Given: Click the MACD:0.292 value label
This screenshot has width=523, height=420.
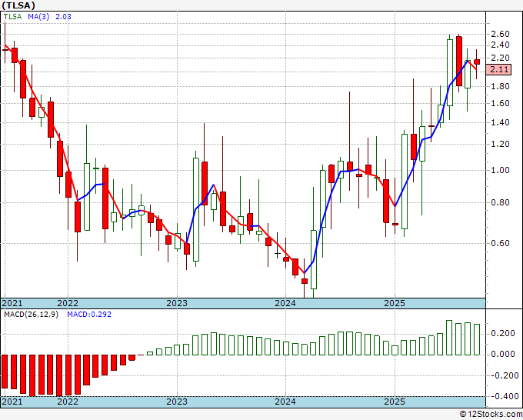Looking at the screenshot, I should (89, 315).
